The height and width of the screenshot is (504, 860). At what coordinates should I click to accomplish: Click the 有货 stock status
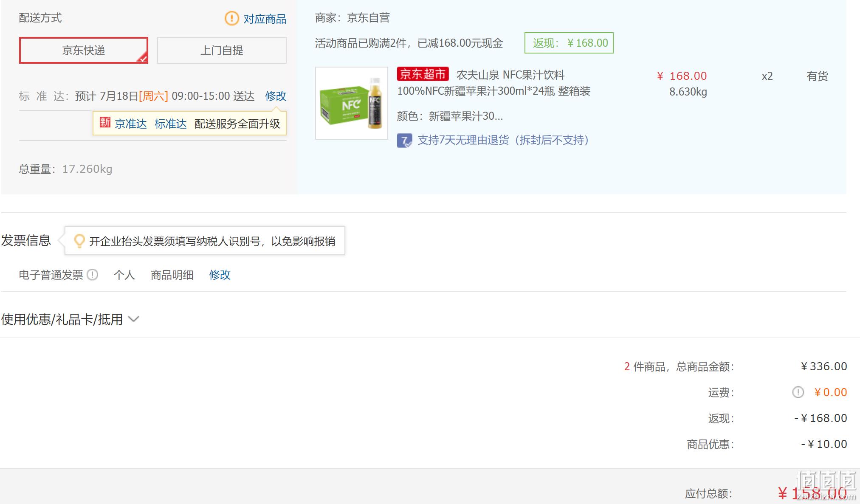(x=817, y=76)
